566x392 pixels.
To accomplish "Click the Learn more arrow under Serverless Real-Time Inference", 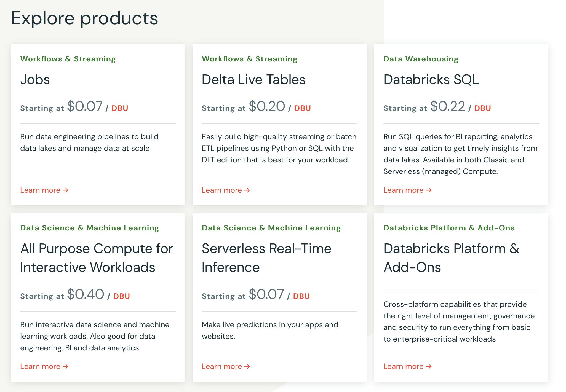I will pos(247,366).
